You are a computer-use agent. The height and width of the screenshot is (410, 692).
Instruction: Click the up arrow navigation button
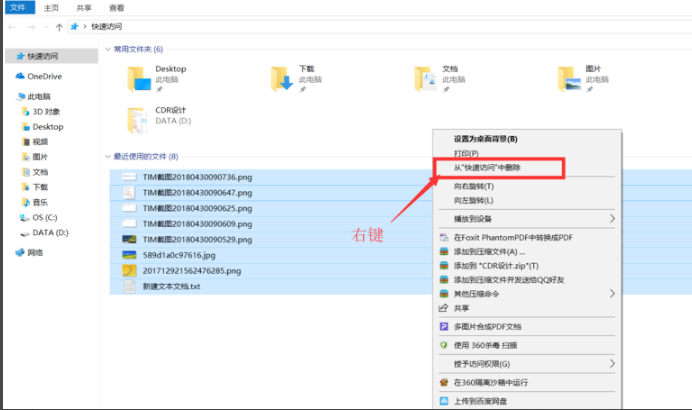pos(61,27)
